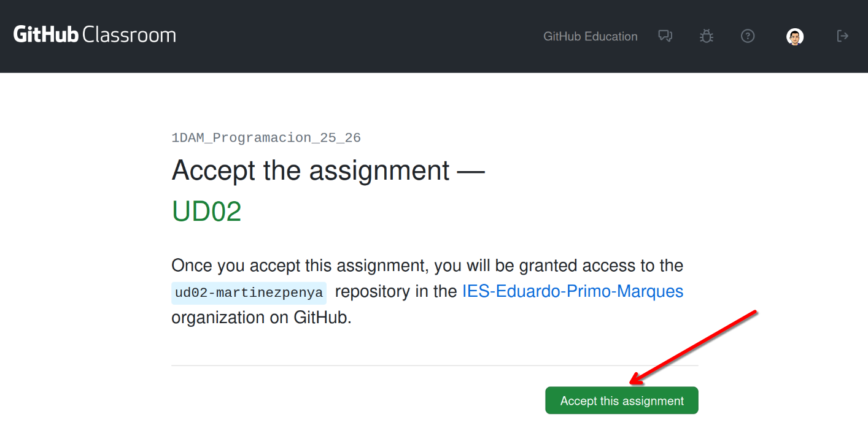
Task: Click the bug report icon
Action: [x=707, y=36]
